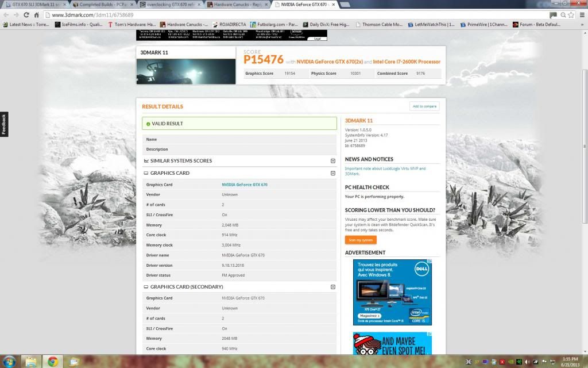The image size is (588, 368).
Task: Open Windows Explorer from the taskbar
Action: click(x=31, y=362)
